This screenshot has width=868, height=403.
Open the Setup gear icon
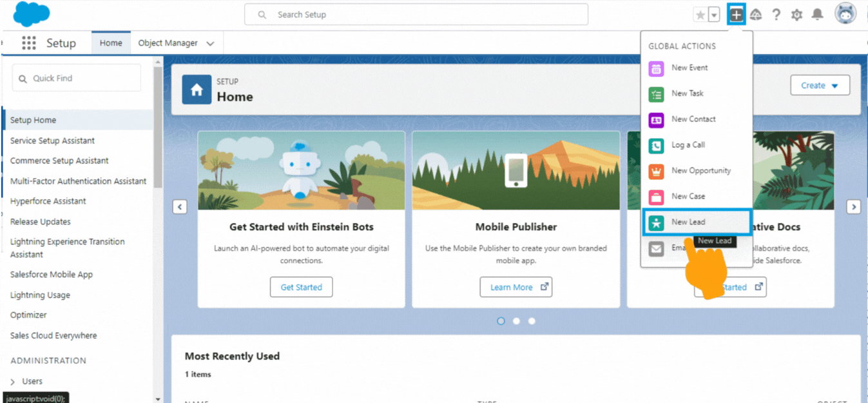(797, 15)
